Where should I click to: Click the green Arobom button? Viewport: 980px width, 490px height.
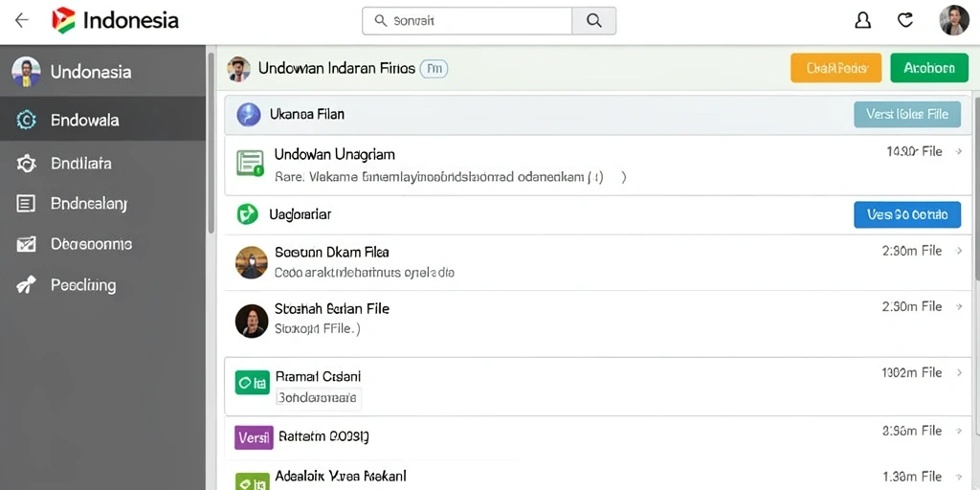click(928, 68)
